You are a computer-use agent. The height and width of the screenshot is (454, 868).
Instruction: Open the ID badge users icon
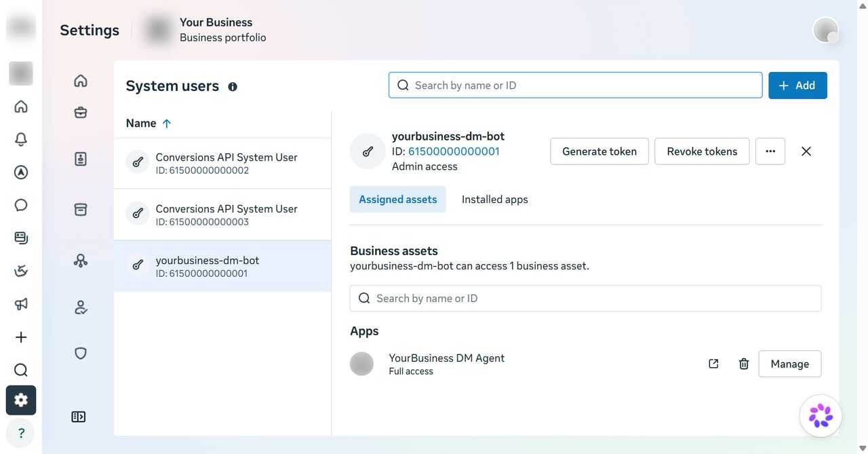81,159
